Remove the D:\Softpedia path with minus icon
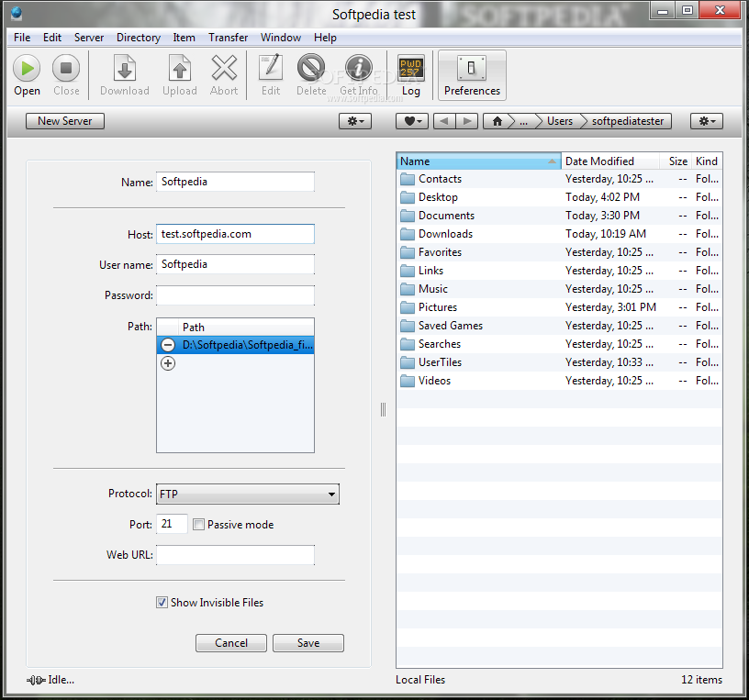This screenshot has height=700, width=749. point(168,344)
